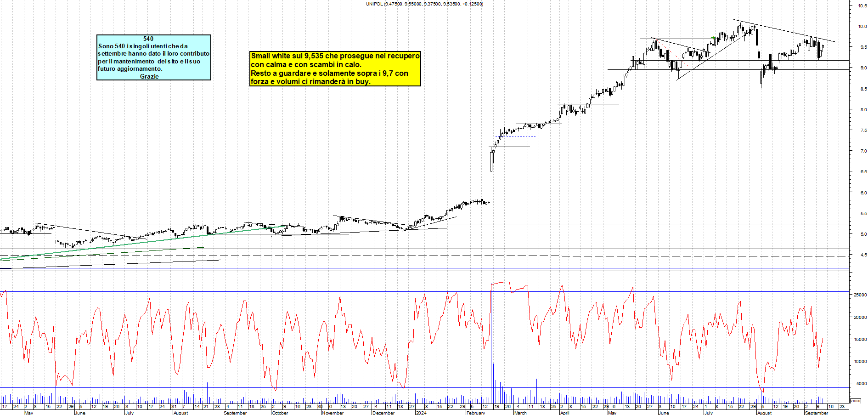Viewport: 868px width, 415px height.
Task: Click the 8.5 price axis label
Action: pos(863,89)
